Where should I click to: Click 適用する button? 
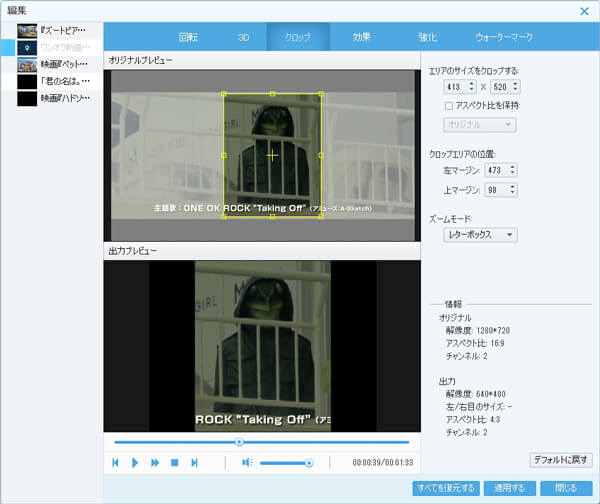click(x=510, y=488)
